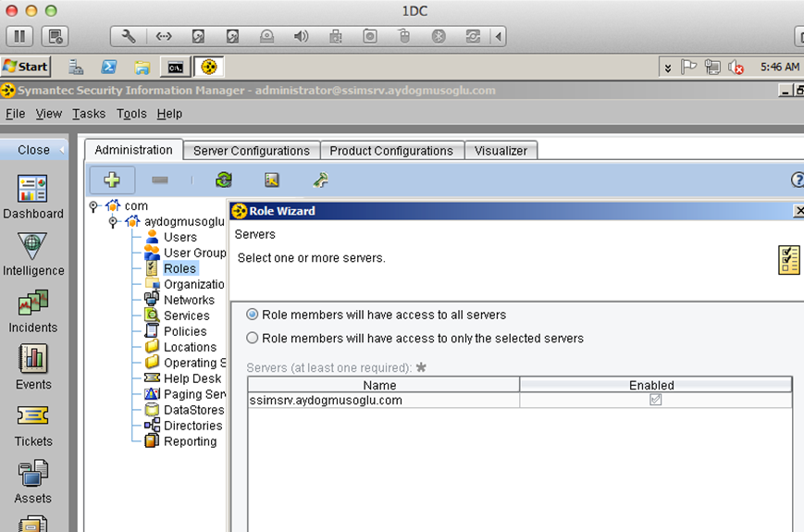
Task: Switch to Visualizer tab
Action: tap(501, 151)
